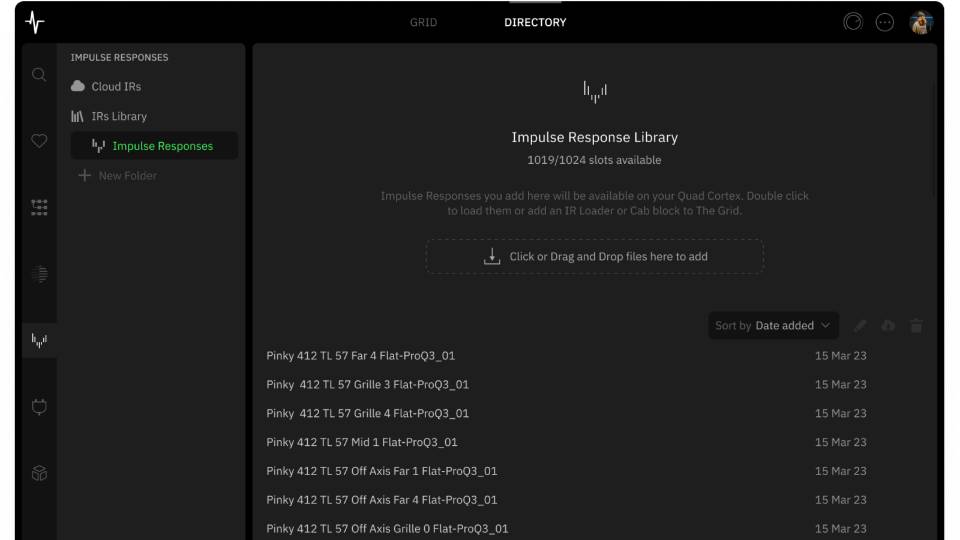Select the Impulse Responses sidebar icon
The height and width of the screenshot is (540, 960).
coord(39,341)
